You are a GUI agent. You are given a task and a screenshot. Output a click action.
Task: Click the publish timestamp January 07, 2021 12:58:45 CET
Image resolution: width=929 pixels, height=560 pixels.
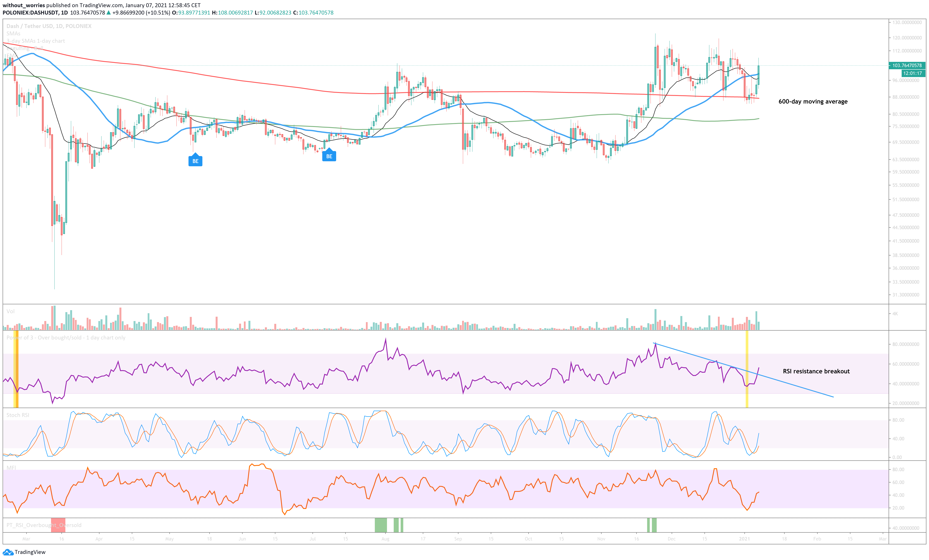click(x=162, y=5)
